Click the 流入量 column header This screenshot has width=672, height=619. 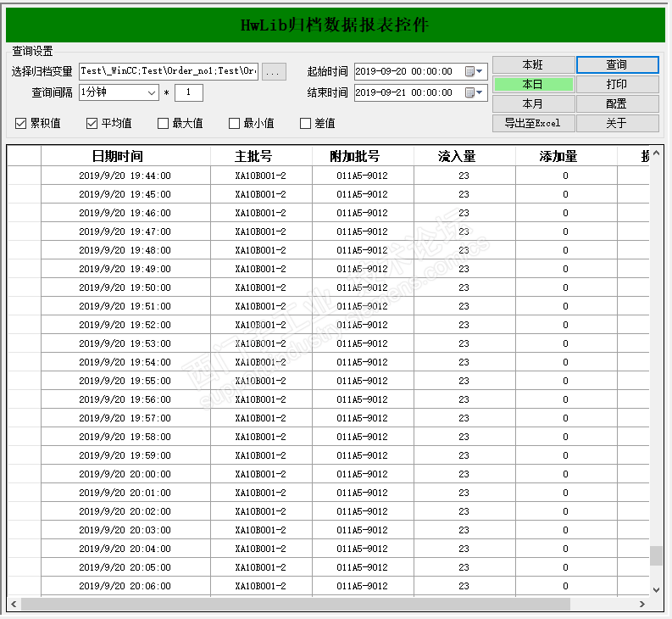[464, 156]
